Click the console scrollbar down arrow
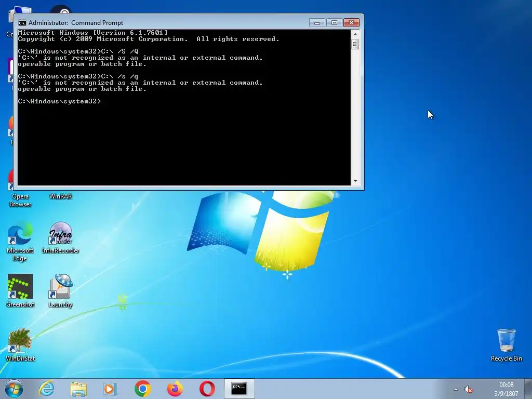The width and height of the screenshot is (532, 399). click(x=355, y=181)
